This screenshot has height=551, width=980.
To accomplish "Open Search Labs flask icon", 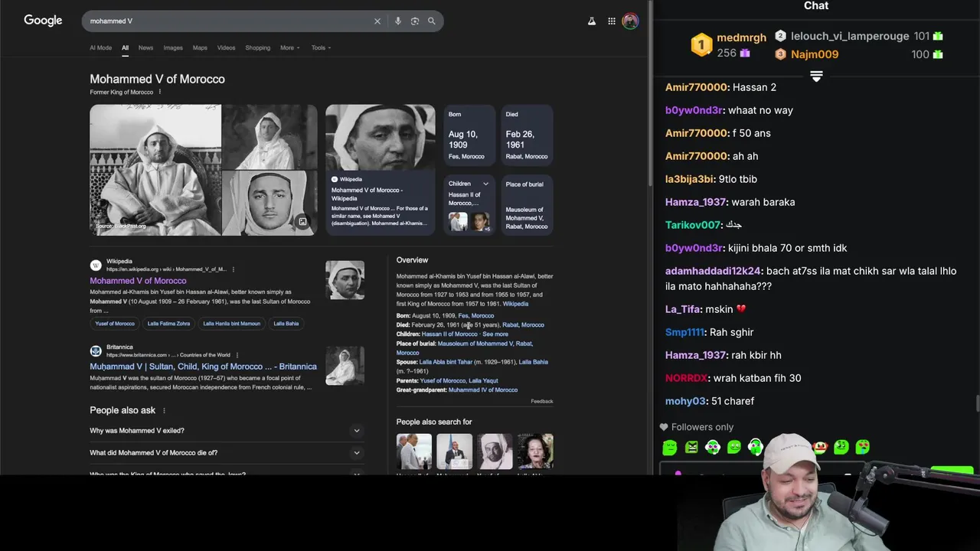I will click(x=591, y=21).
